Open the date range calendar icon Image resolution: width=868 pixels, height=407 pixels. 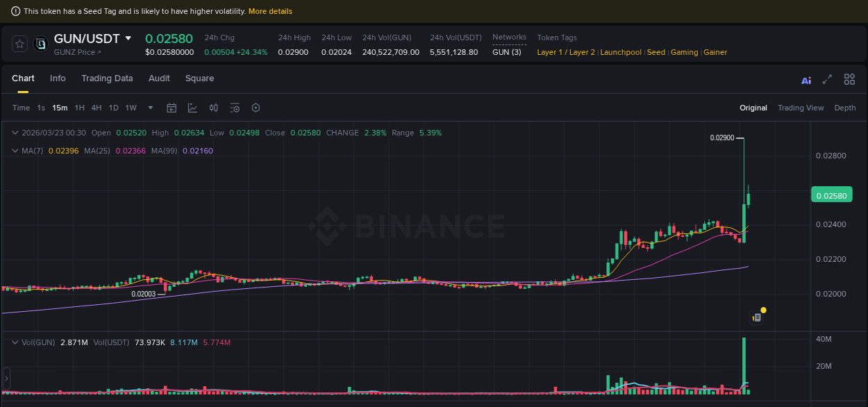172,108
